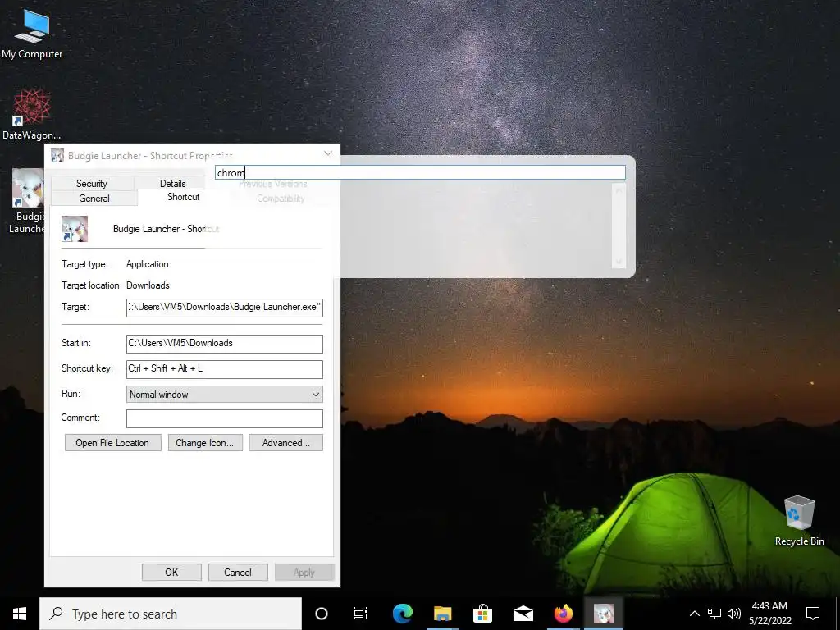The width and height of the screenshot is (840, 630).
Task: Click the Budgie icon in properties title bar
Action: pos(57,155)
